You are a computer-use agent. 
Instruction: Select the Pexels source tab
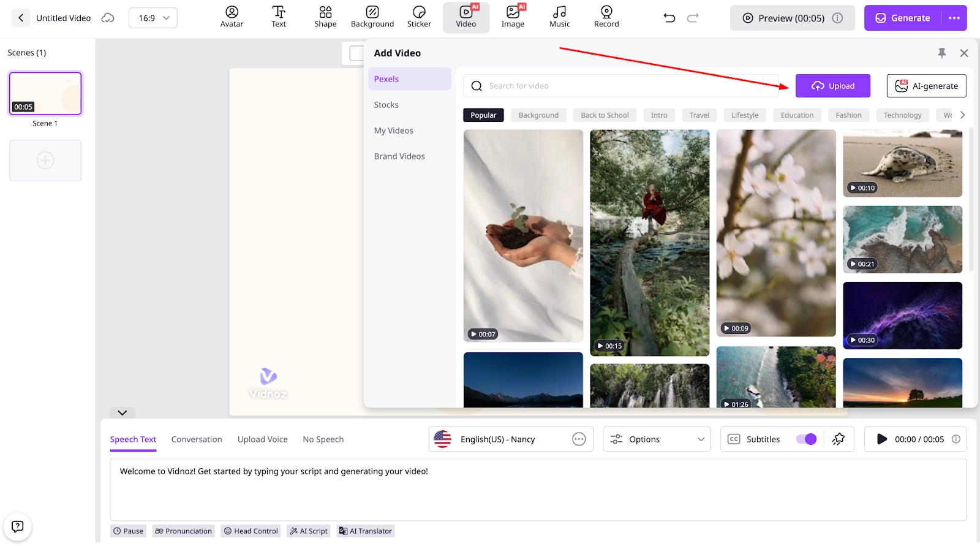410,79
